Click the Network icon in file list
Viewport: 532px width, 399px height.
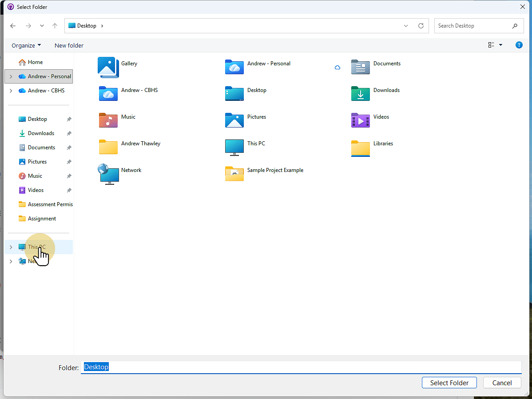coord(108,173)
